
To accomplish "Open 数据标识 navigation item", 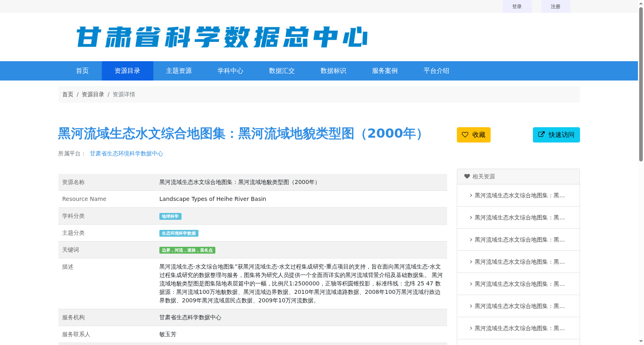I will pos(334,71).
